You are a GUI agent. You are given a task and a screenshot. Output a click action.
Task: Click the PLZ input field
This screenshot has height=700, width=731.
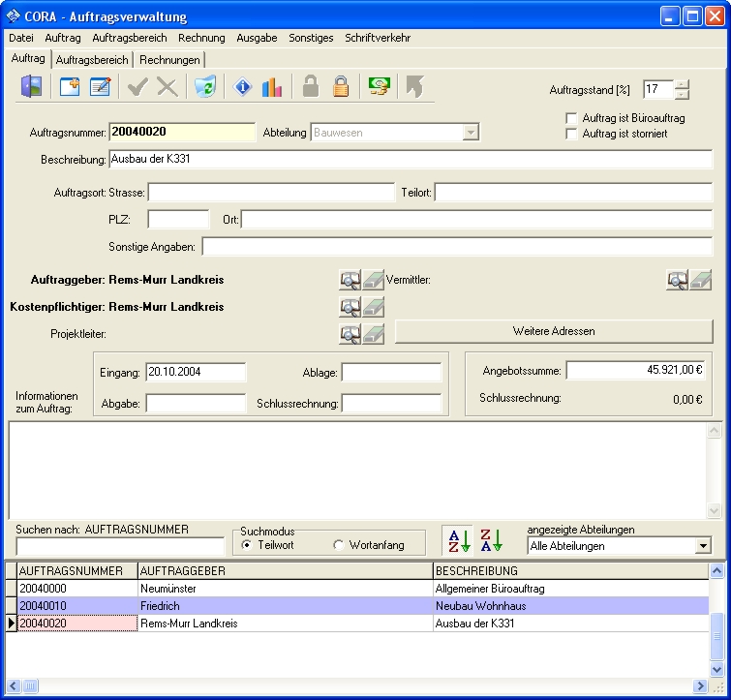coord(178,220)
